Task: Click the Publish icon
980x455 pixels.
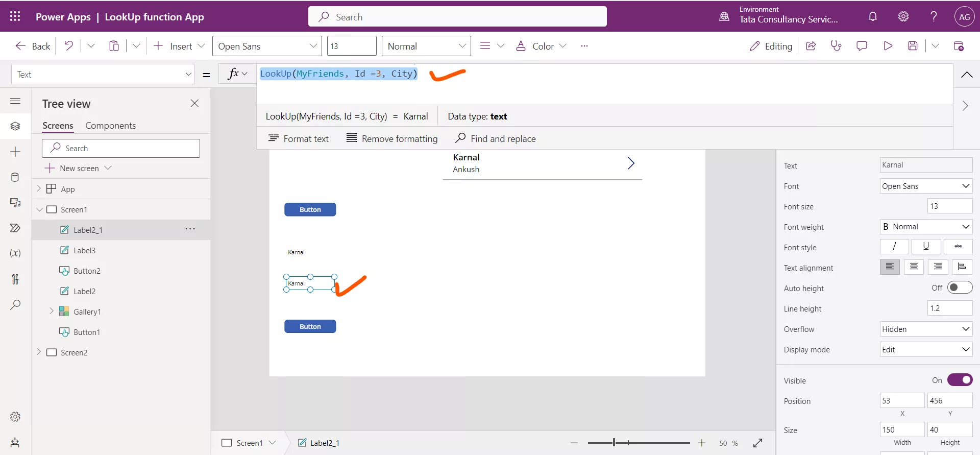Action: pyautogui.click(x=959, y=46)
